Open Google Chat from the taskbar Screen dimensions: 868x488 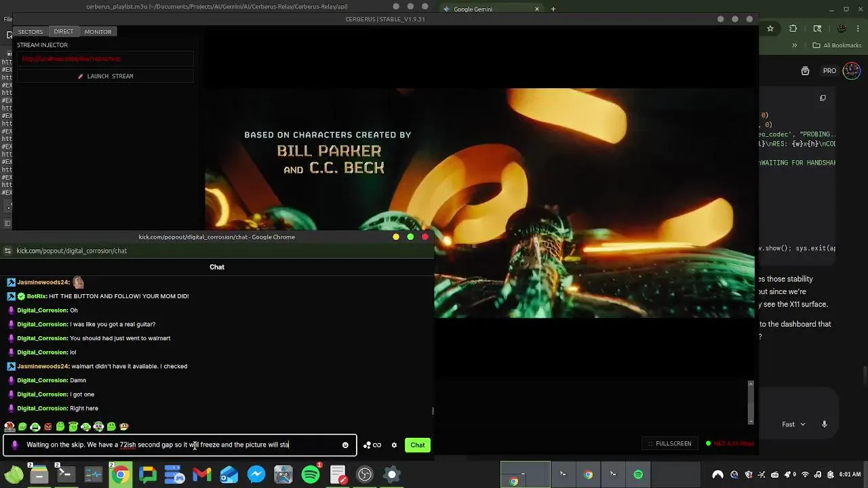[147, 474]
